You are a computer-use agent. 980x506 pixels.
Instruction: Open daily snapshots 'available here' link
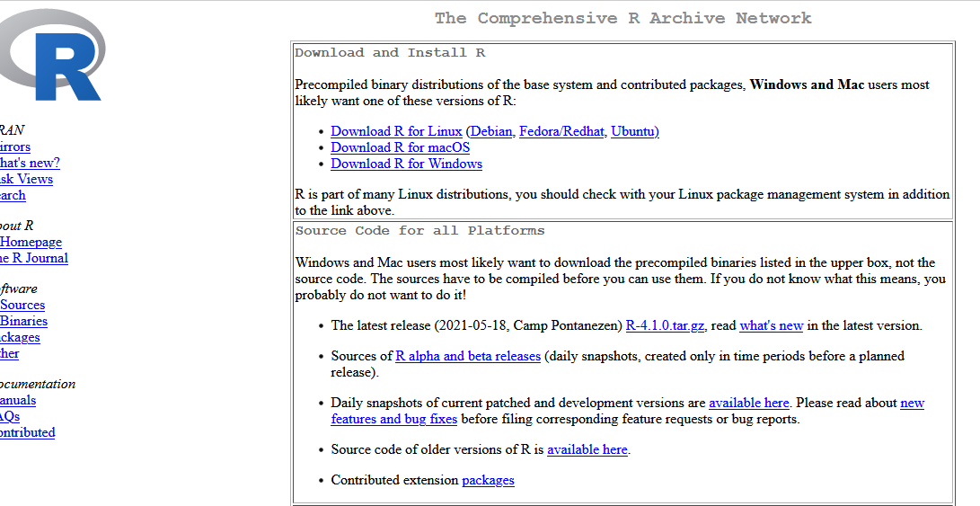click(748, 403)
